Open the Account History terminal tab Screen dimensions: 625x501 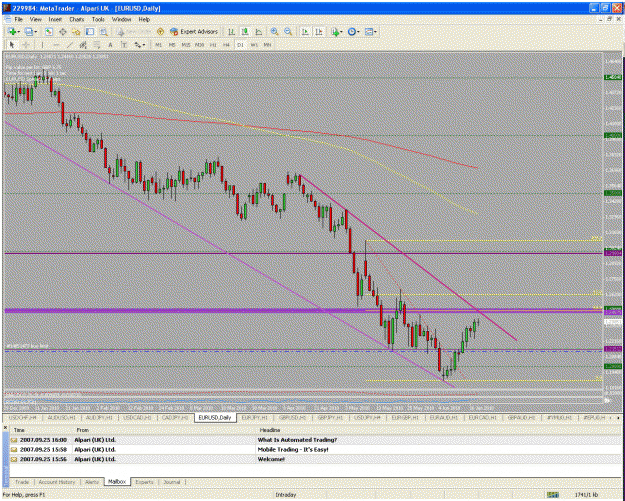pyautogui.click(x=57, y=482)
